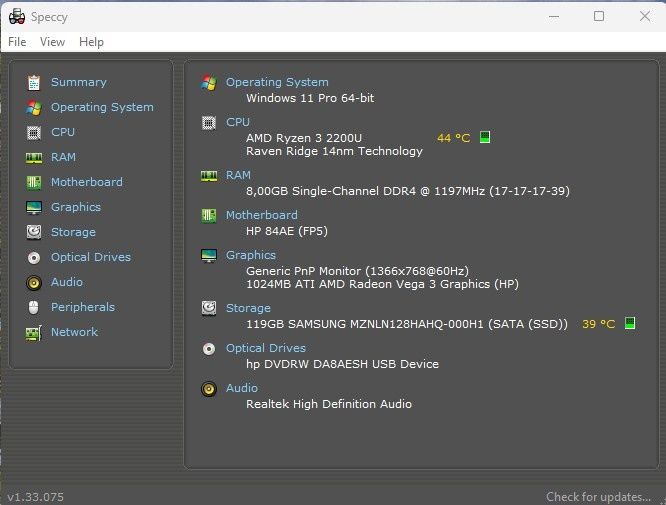Screen dimensions: 666x505
Task: Open the View menu
Action: tap(52, 42)
